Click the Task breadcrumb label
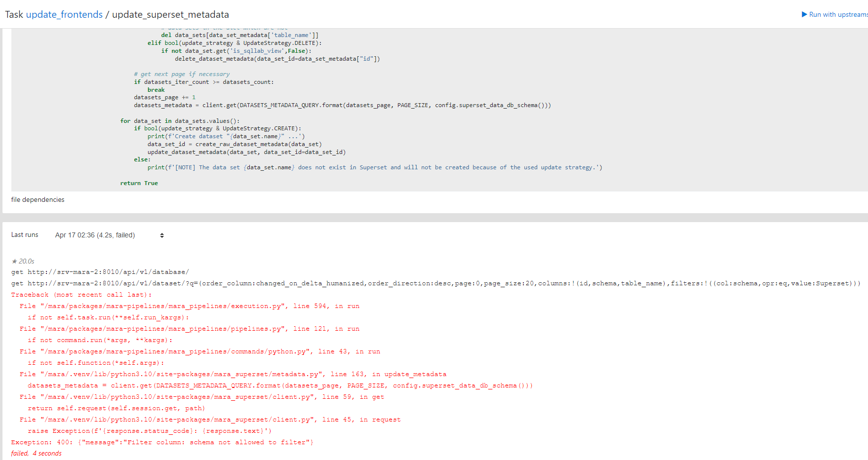This screenshot has height=460, width=868. point(15,14)
